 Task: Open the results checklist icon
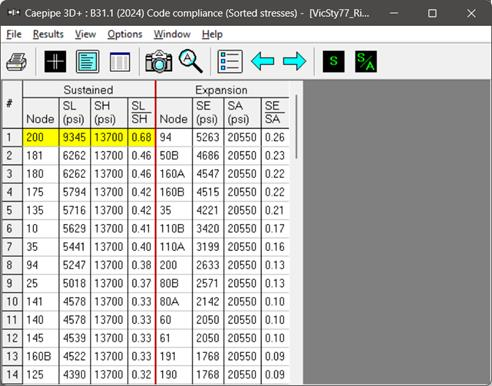(230, 61)
